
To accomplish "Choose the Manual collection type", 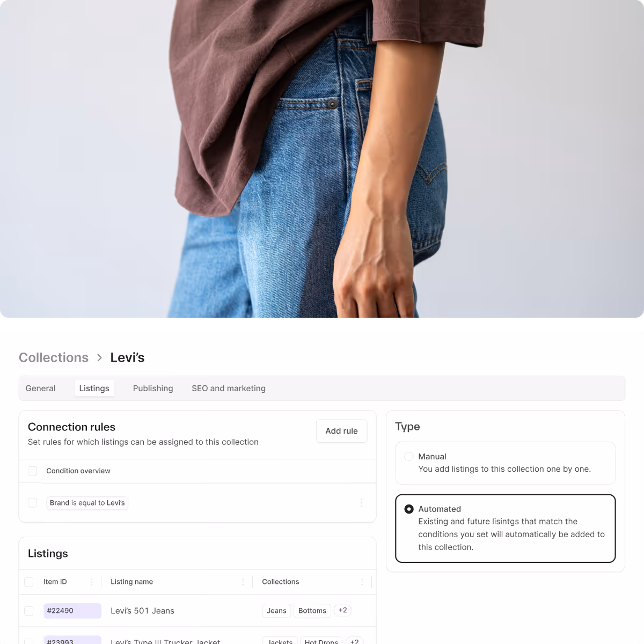I will click(x=409, y=457).
